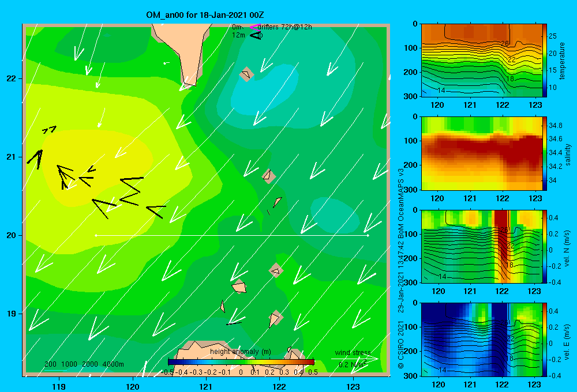The height and width of the screenshot is (392, 577).
Task: Click the 'vel. N (m/s)' color bar label
Action: [567, 248]
